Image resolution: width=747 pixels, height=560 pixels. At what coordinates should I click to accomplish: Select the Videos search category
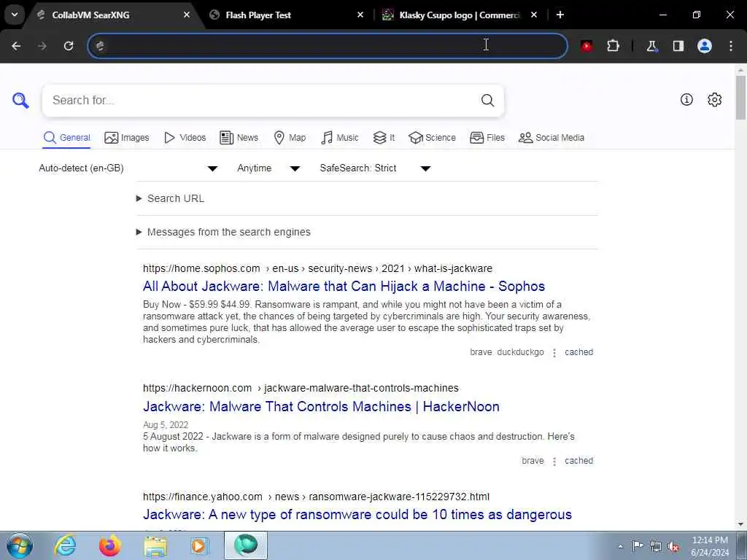click(x=185, y=138)
